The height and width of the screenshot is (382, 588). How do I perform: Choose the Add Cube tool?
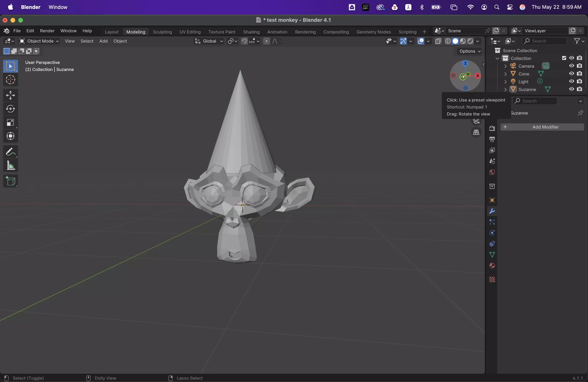click(10, 181)
